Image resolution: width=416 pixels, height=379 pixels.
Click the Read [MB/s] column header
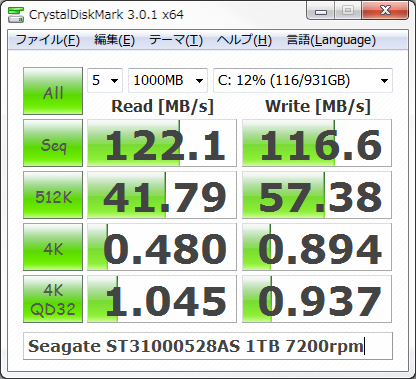[162, 107]
